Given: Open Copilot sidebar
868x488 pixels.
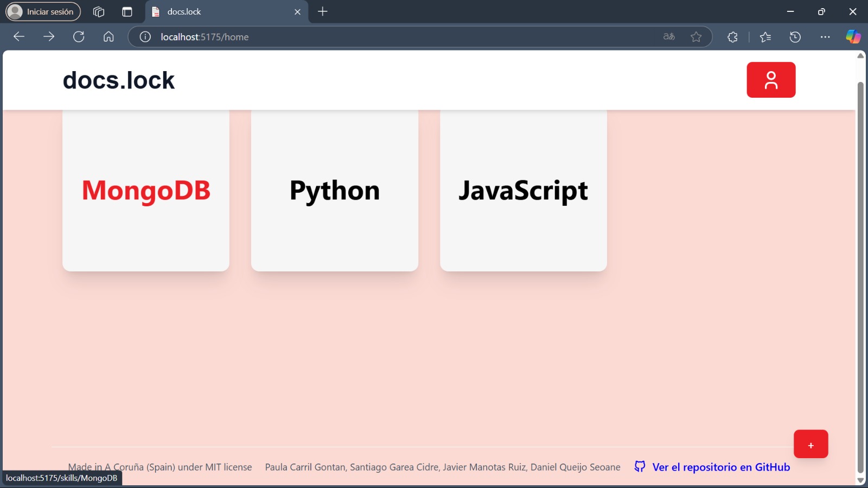Looking at the screenshot, I should [x=853, y=37].
